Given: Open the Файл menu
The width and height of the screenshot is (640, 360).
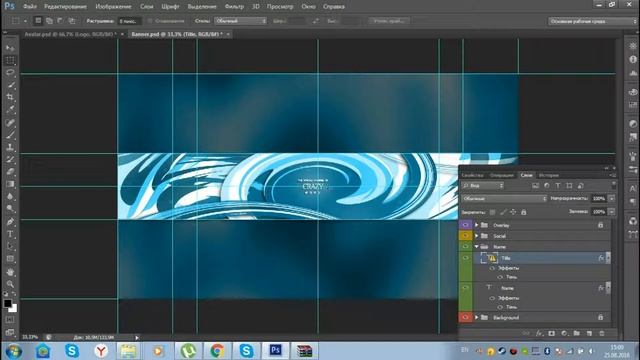Looking at the screenshot, I should pos(30,7).
